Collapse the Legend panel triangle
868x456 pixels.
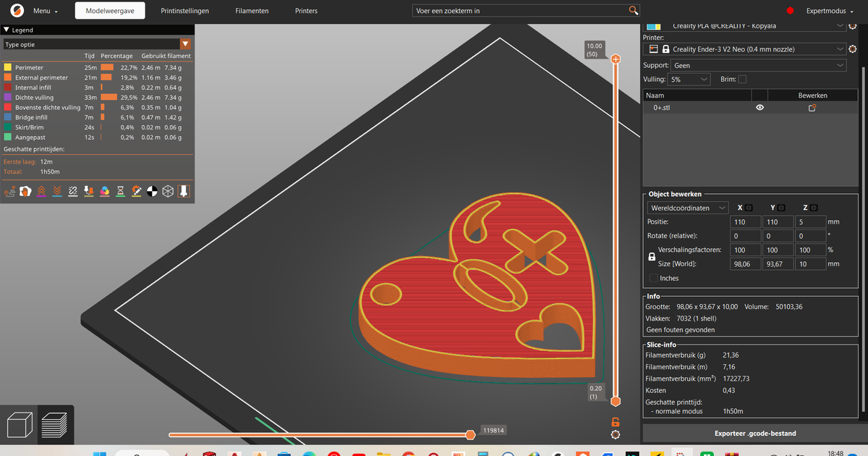pyautogui.click(x=7, y=30)
